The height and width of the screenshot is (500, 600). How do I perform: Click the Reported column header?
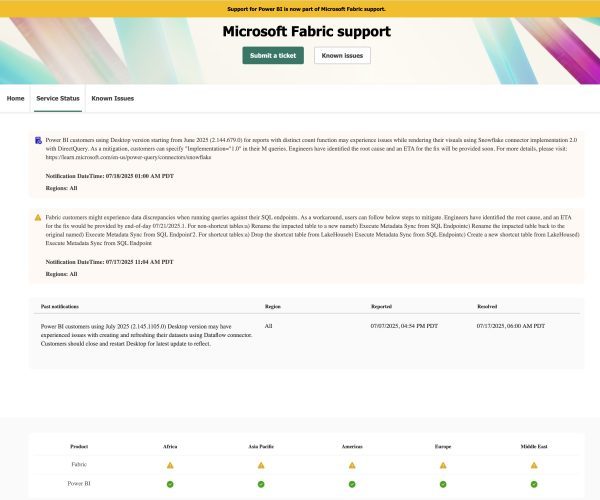(381, 306)
